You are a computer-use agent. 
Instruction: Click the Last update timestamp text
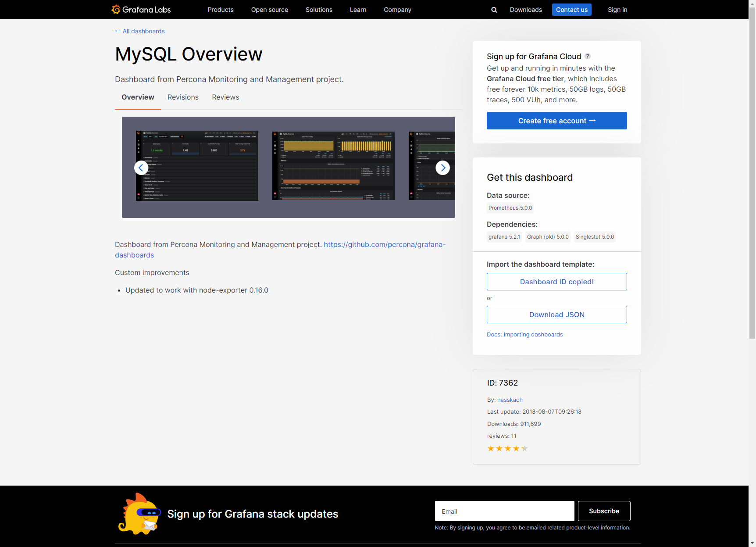pos(534,411)
